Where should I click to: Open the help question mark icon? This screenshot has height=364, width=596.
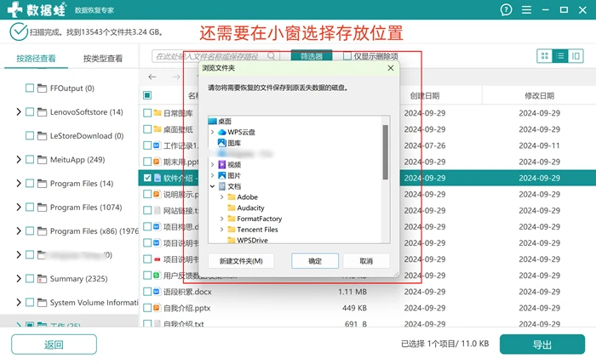(x=506, y=10)
